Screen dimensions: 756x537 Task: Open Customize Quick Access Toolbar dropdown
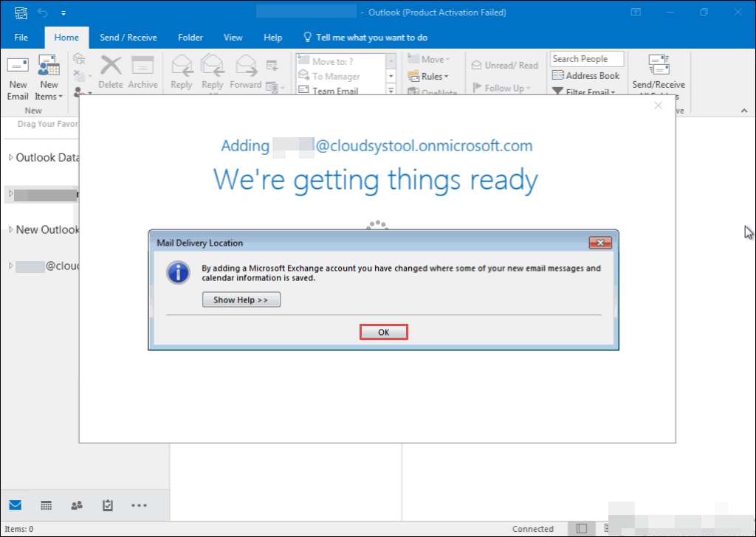pyautogui.click(x=63, y=13)
